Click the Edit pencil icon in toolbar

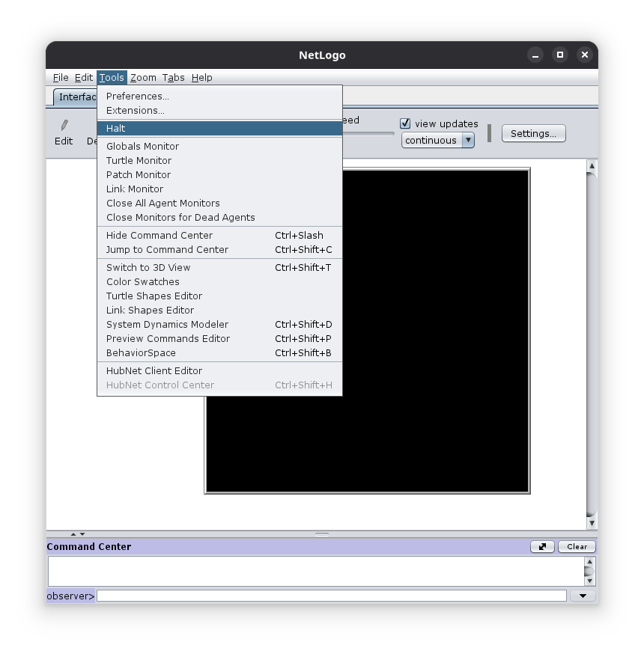click(64, 126)
